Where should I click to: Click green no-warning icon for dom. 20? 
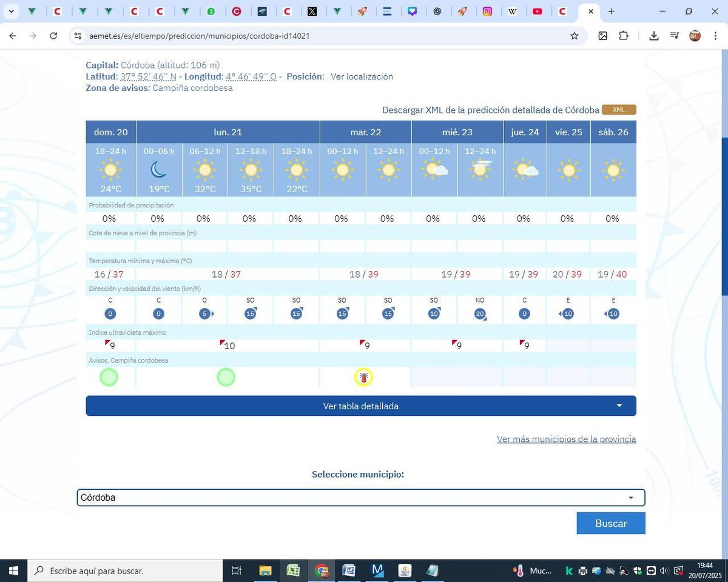[x=109, y=377]
